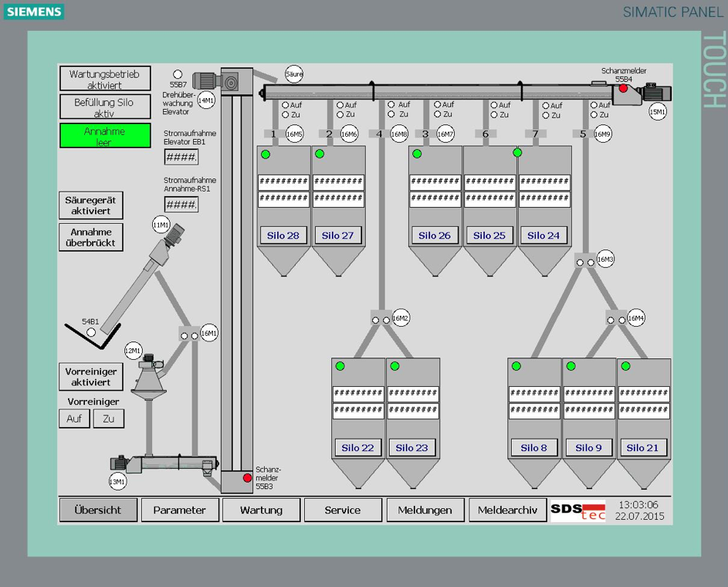Click the SDS tec logo
The image size is (728, 587).
point(578,511)
